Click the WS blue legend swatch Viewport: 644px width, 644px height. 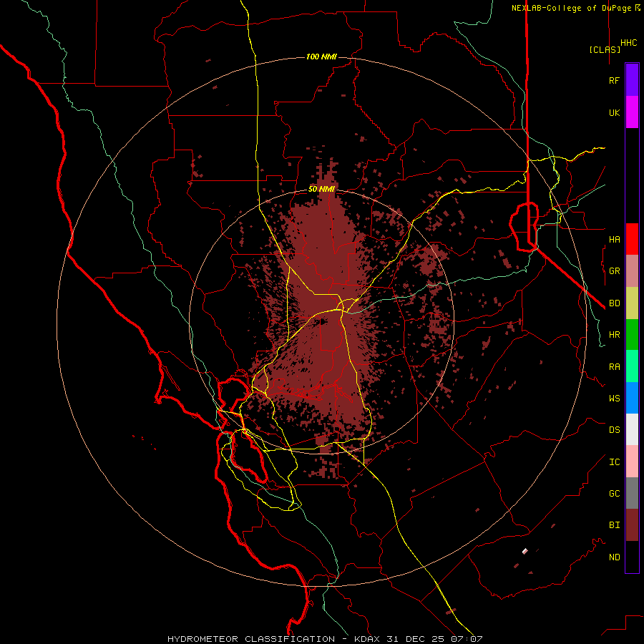tap(632, 398)
